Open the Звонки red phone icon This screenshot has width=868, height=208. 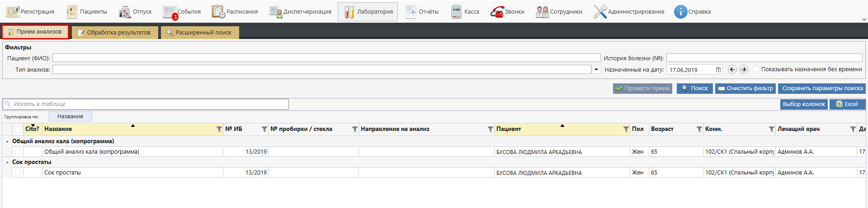497,12
